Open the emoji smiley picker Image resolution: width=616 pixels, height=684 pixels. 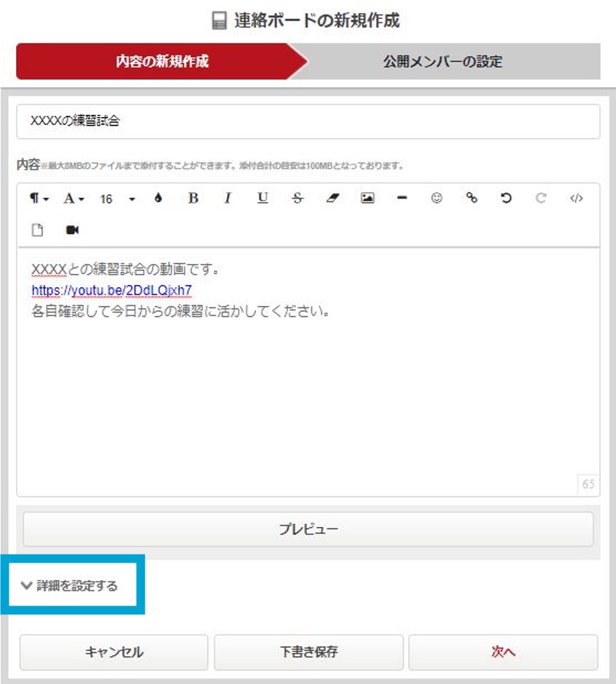(436, 198)
